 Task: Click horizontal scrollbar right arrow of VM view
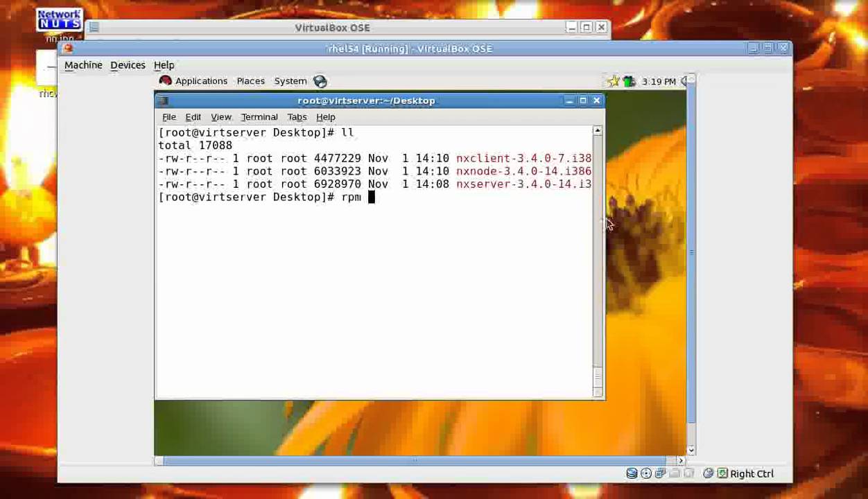(x=681, y=461)
